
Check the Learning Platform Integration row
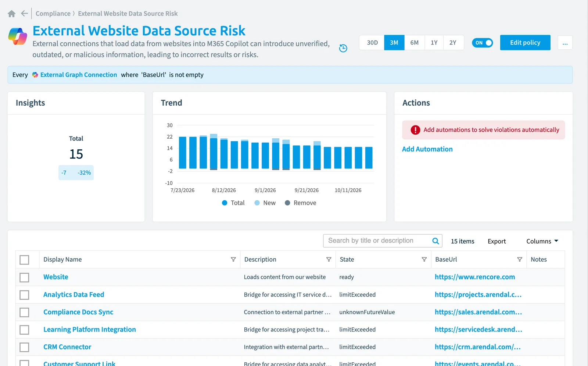pyautogui.click(x=24, y=330)
